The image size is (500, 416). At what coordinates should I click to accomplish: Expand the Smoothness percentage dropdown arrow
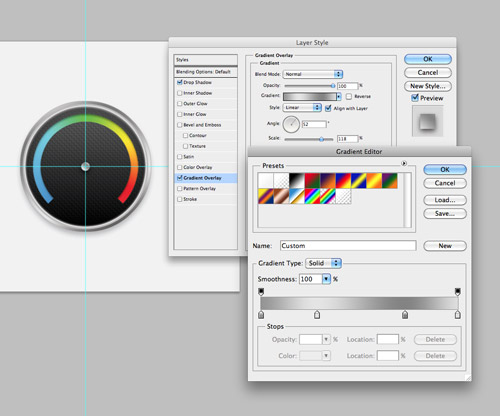pyautogui.click(x=326, y=279)
